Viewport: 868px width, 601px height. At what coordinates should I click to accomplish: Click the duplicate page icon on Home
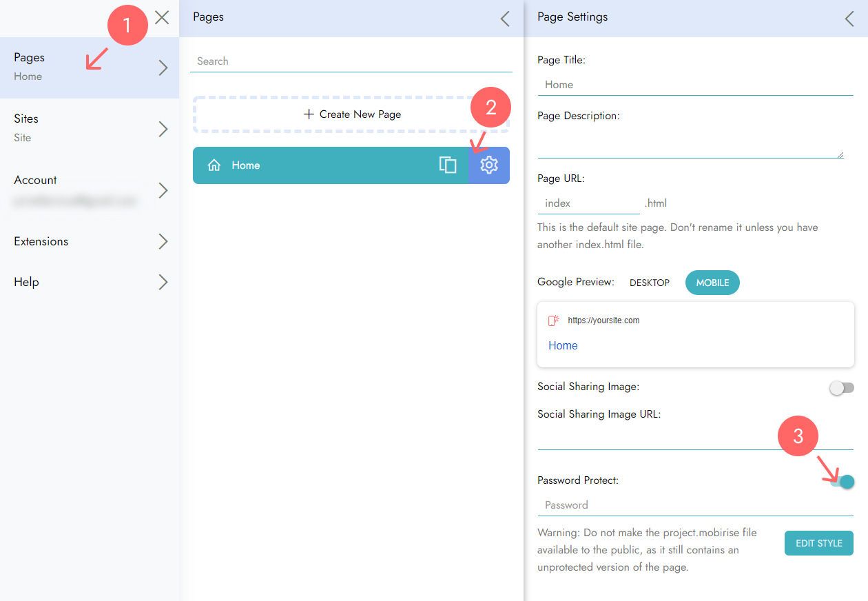448,165
